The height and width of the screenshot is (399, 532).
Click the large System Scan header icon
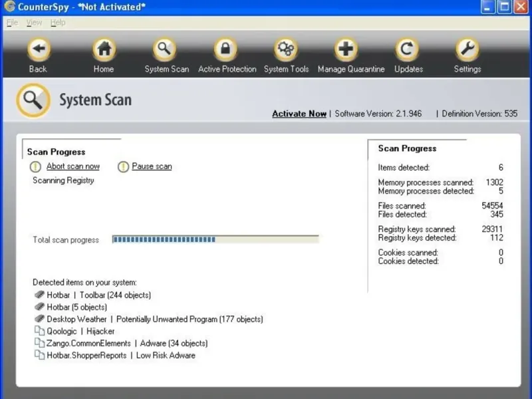(x=33, y=100)
